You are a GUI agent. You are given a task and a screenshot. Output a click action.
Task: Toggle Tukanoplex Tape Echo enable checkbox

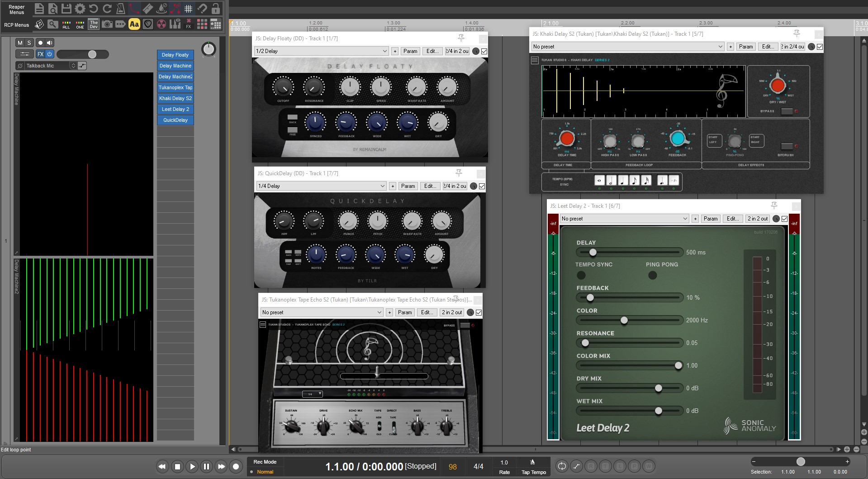tap(479, 312)
